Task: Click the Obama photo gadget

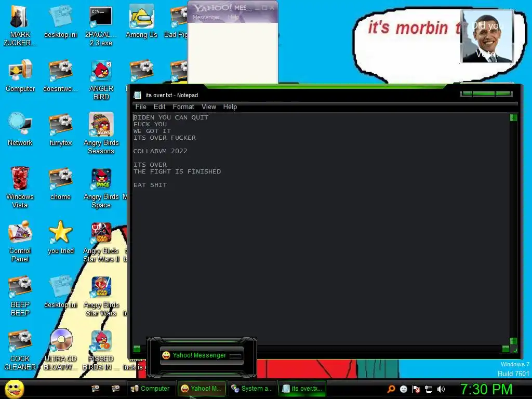Action: (487, 36)
